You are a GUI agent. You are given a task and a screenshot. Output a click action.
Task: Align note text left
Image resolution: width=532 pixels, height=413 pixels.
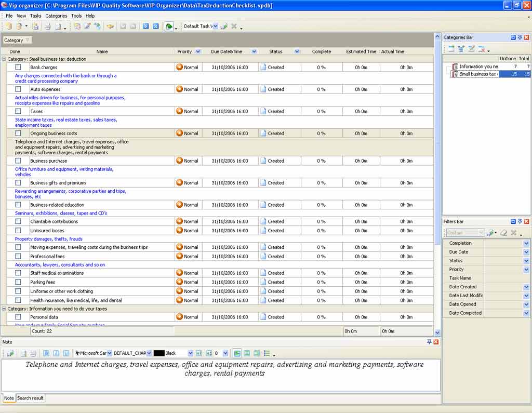click(237, 353)
